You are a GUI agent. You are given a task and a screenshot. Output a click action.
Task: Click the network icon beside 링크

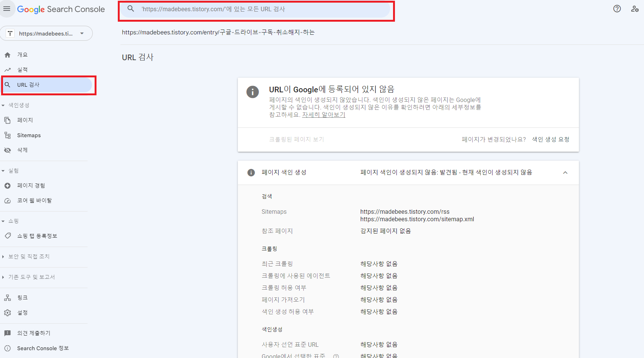click(x=7, y=298)
